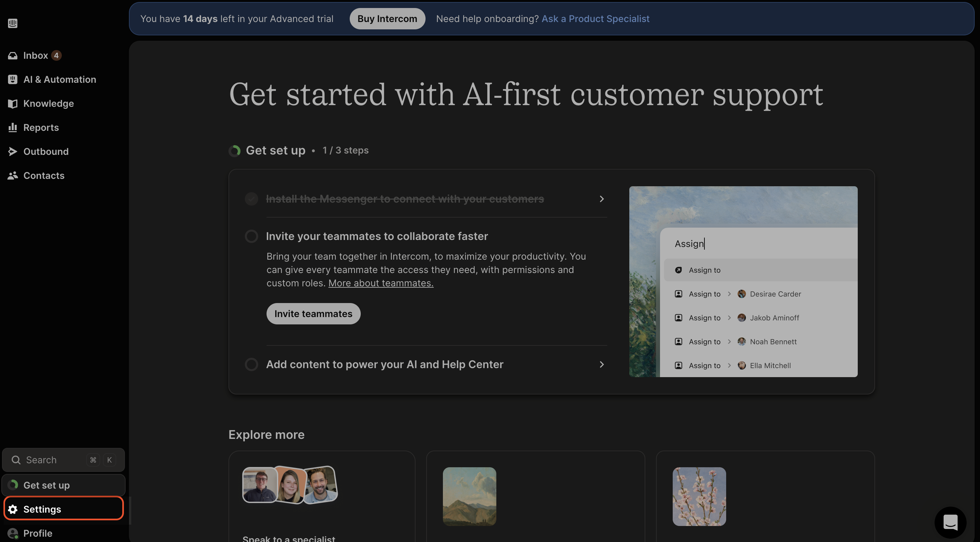Toggle completed checkmark for Install the Messenger
Viewport: 980px width, 542px height.
(251, 199)
